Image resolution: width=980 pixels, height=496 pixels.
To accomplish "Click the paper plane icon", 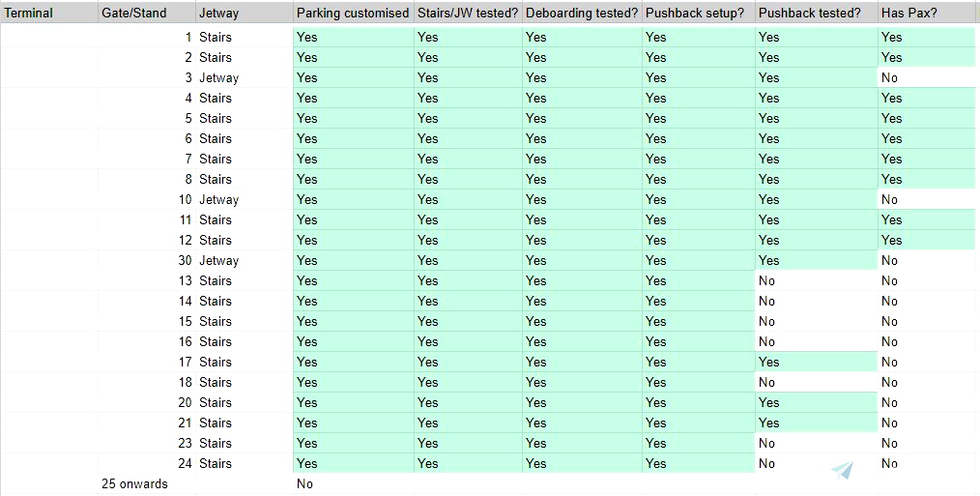I will click(842, 471).
